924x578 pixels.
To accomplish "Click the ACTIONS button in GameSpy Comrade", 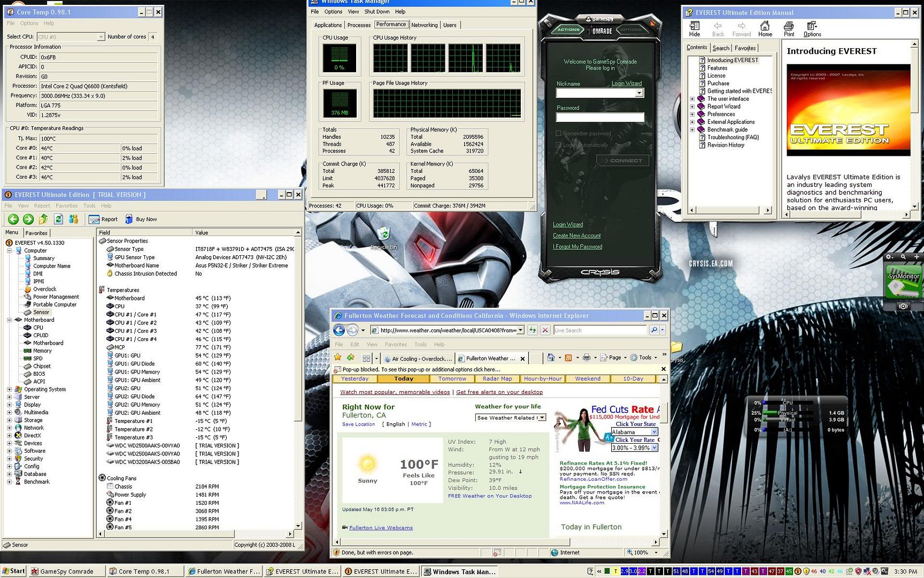I will [x=568, y=29].
